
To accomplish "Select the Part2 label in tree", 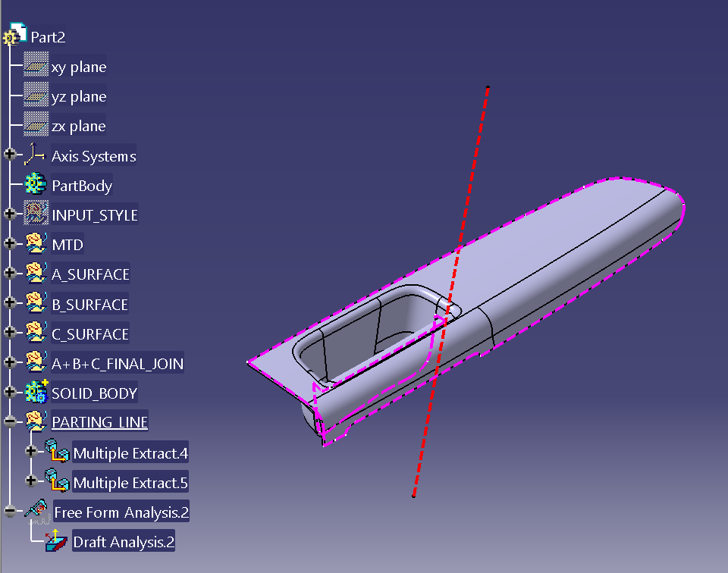I will coord(48,37).
